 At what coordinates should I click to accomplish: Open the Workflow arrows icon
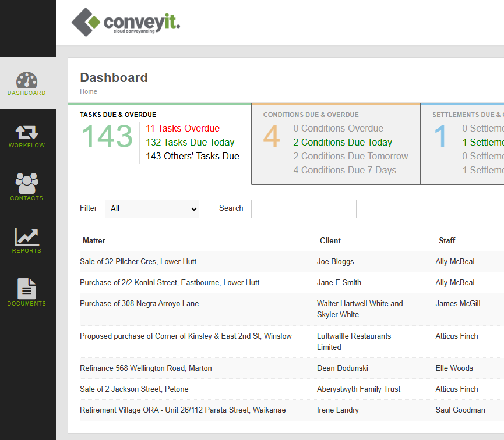pos(27,132)
